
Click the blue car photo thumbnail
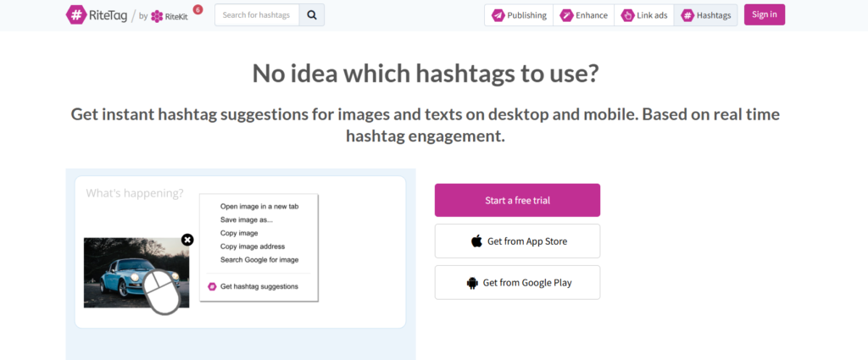tap(136, 273)
